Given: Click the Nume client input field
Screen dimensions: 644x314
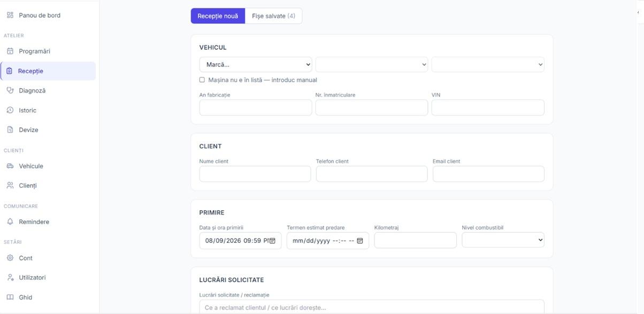Looking at the screenshot, I should (255, 174).
